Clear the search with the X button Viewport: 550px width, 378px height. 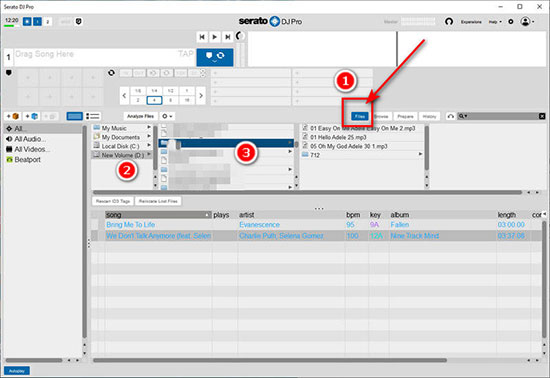tap(542, 116)
